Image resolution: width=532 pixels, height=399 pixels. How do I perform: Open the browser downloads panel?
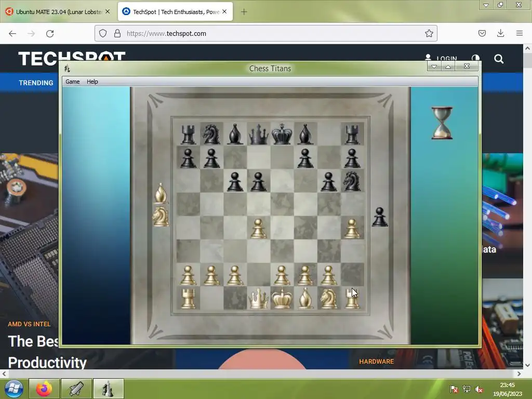(500, 33)
